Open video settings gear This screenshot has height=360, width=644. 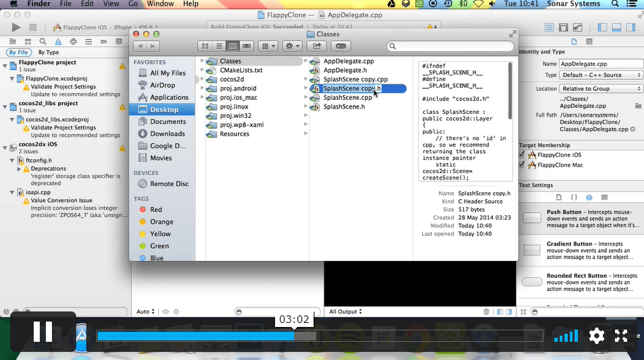click(x=596, y=336)
